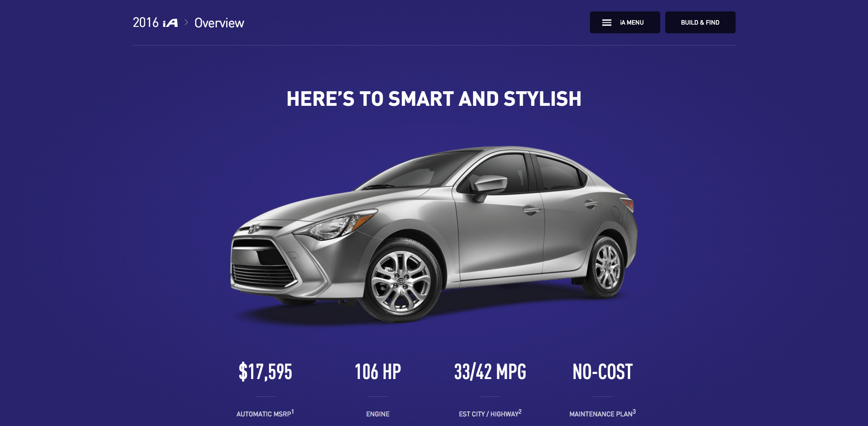
Task: Click the 106 HP stat
Action: tap(378, 372)
